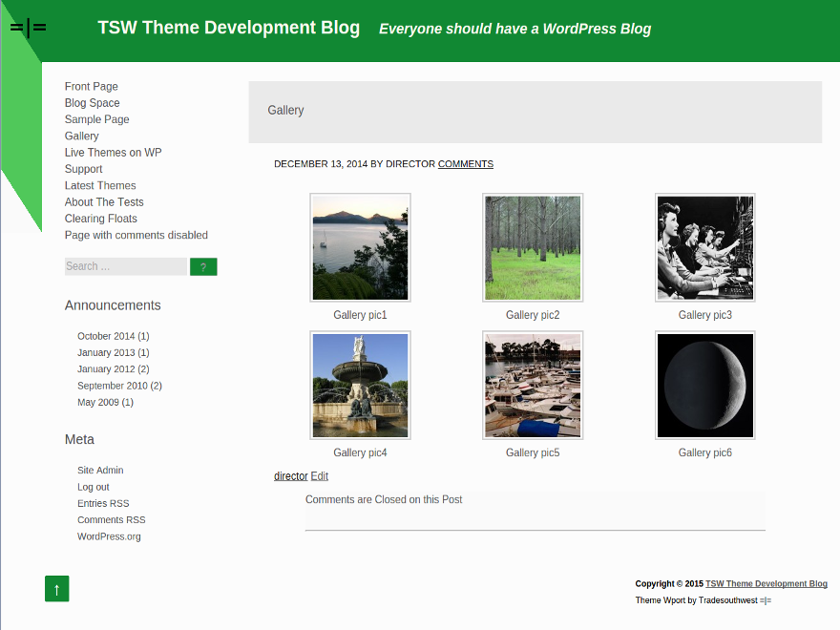This screenshot has width=840, height=630.
Task: Click TSW Theme Development Blog site title
Action: (229, 28)
